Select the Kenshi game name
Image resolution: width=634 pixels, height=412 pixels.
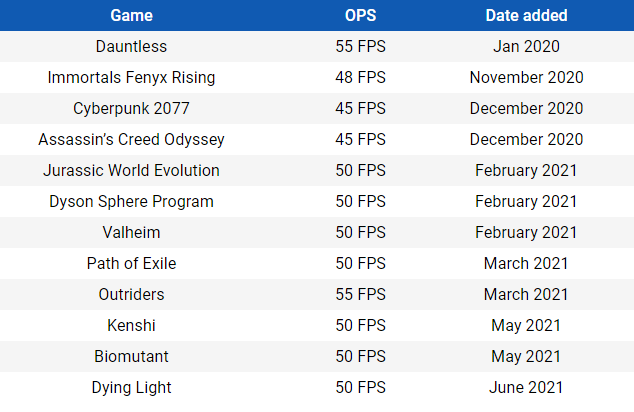pos(131,325)
